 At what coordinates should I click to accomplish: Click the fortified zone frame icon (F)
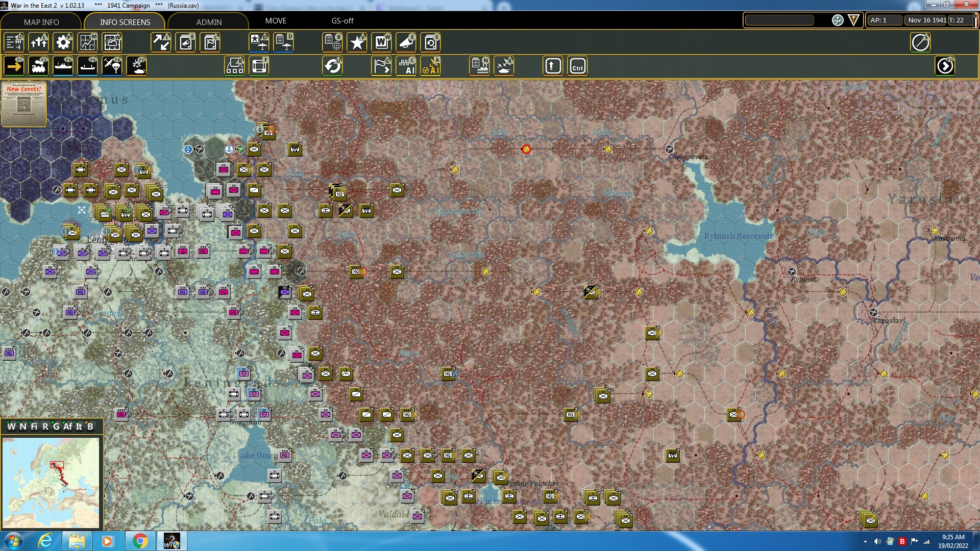pyautogui.click(x=259, y=66)
